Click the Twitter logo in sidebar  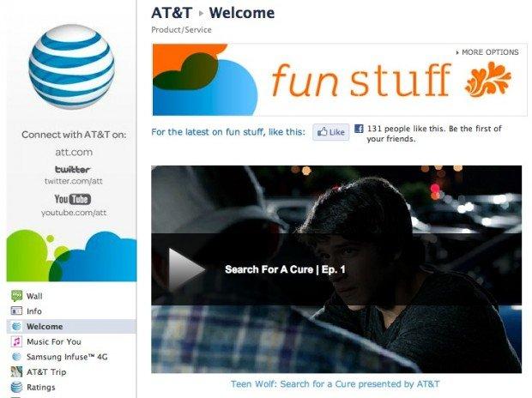coord(73,169)
